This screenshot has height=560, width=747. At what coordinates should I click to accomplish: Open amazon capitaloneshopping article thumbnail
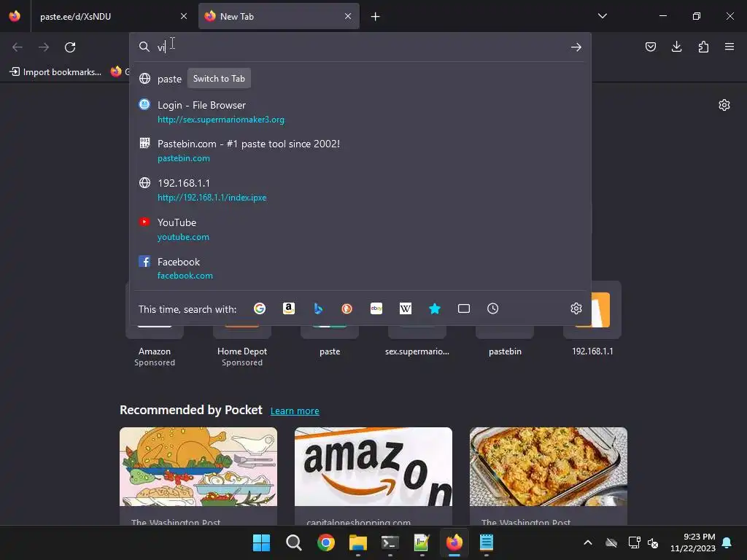pyautogui.click(x=373, y=467)
